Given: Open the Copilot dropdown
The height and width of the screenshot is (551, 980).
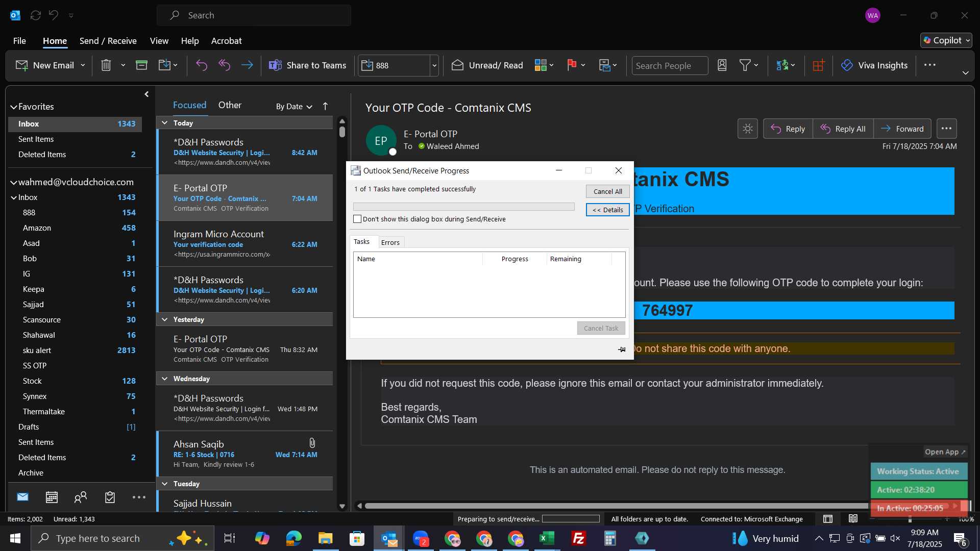Looking at the screenshot, I should [946, 40].
